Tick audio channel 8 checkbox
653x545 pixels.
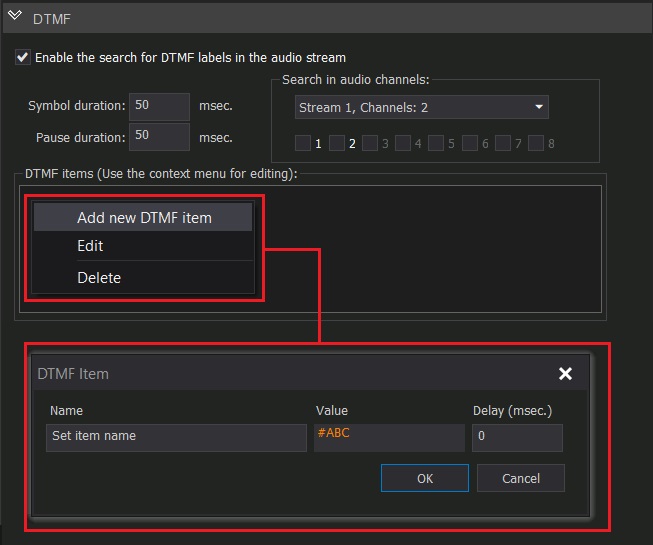tap(536, 143)
